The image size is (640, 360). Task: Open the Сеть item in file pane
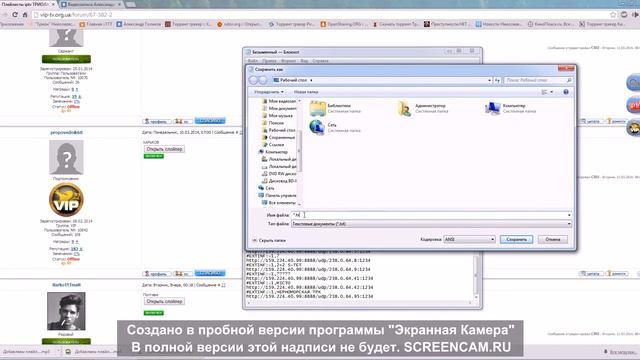[x=335, y=127]
